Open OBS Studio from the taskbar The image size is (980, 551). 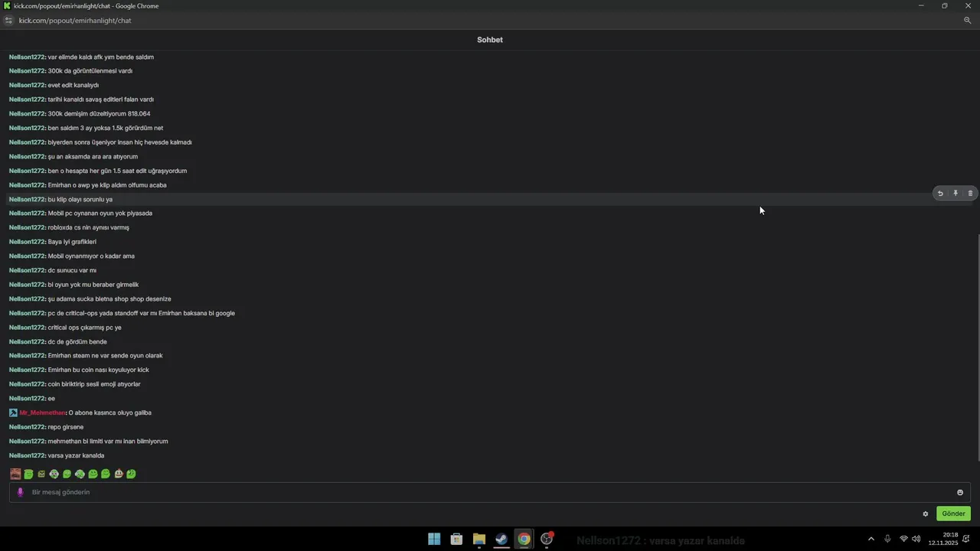[x=547, y=539]
